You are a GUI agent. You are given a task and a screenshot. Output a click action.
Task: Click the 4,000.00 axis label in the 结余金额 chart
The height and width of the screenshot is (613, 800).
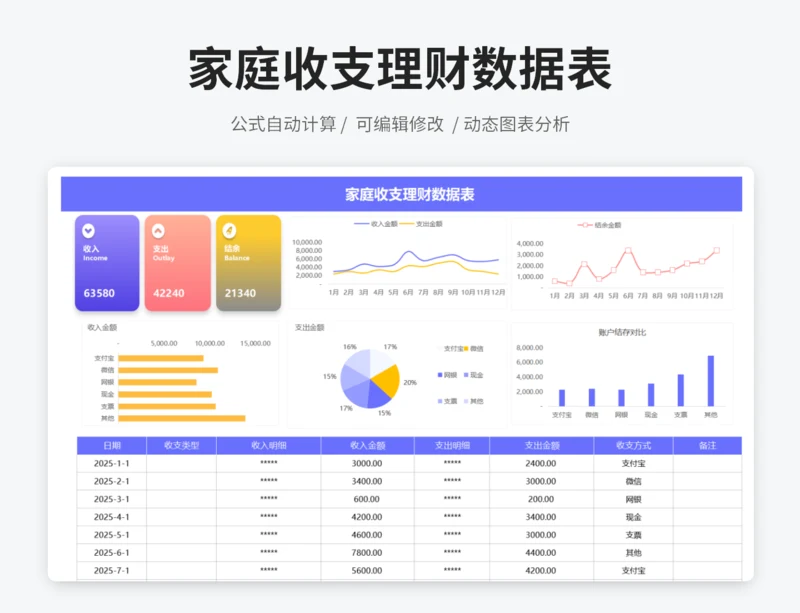tap(530, 243)
